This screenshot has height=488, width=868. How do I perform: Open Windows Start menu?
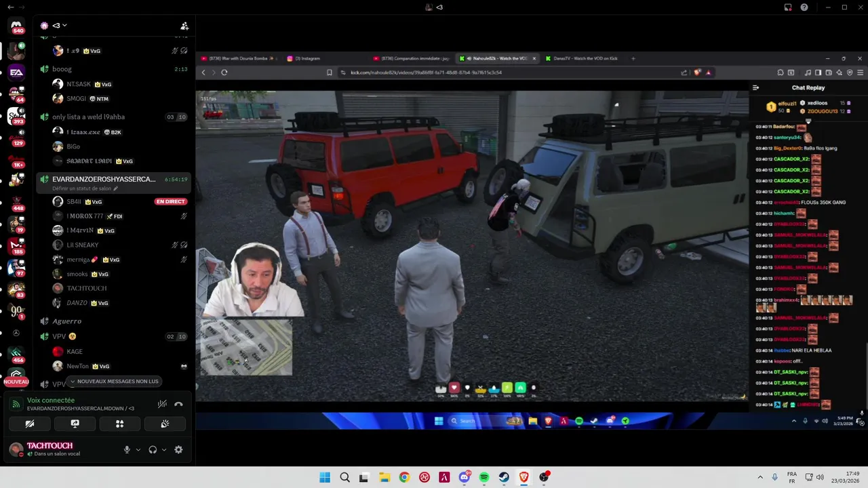(x=325, y=477)
